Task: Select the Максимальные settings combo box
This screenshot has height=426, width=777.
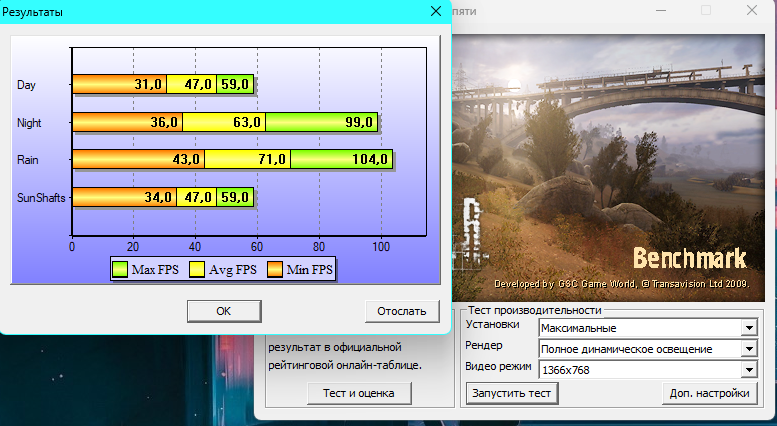Action: pyautogui.click(x=648, y=328)
